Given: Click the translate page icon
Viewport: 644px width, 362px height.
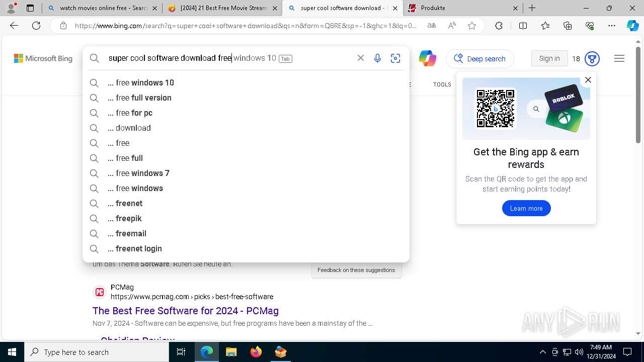Looking at the screenshot, I should click(432, 26).
